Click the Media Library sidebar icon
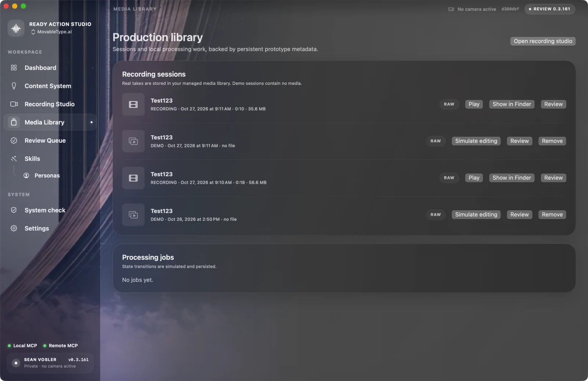 pos(14,122)
